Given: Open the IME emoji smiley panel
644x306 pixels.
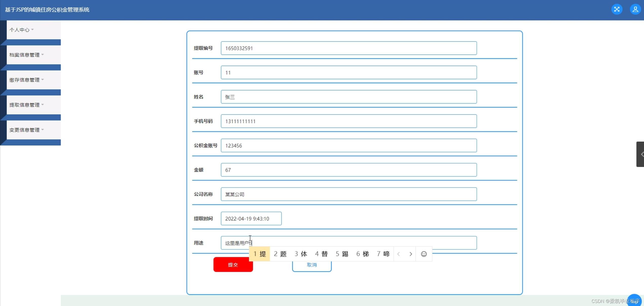Looking at the screenshot, I should 424,254.
